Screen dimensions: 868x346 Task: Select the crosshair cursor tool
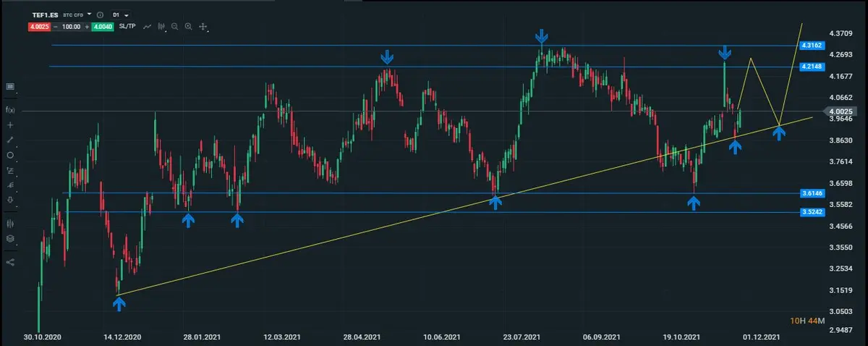tap(10, 125)
